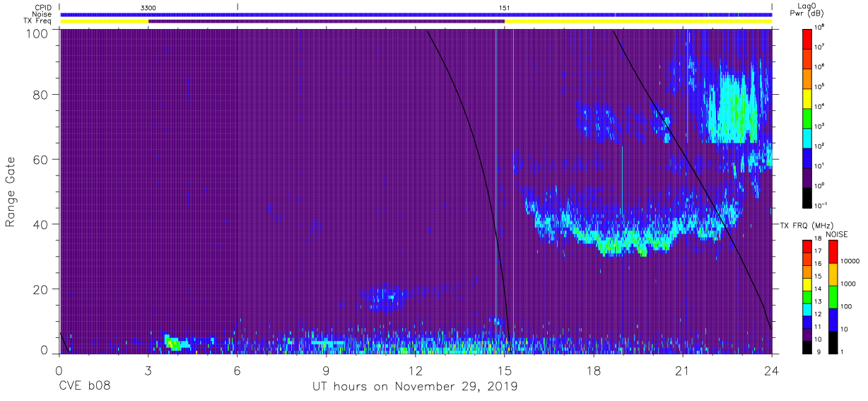
Task: Click the vertical cyan line after hour 15
Action: pos(513,191)
